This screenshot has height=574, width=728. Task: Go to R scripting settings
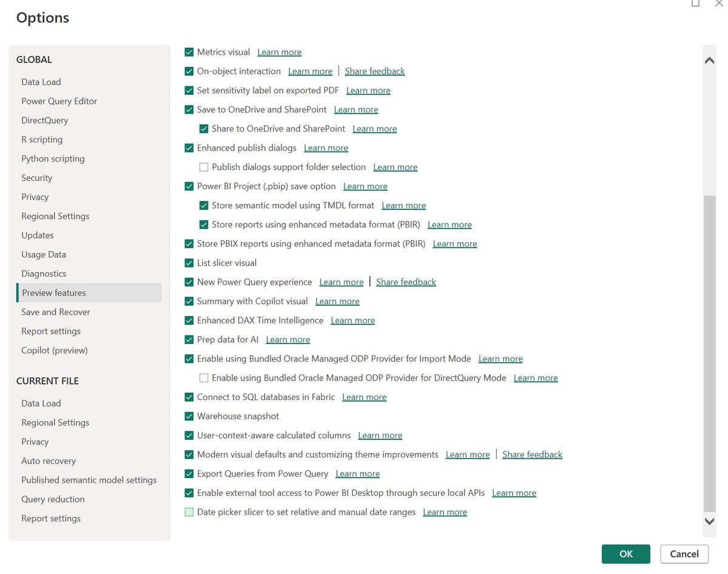tap(42, 140)
